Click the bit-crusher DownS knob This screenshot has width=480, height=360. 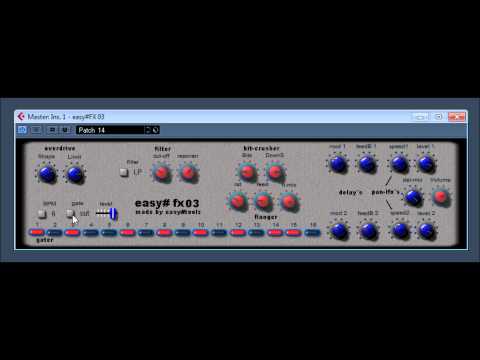(275, 172)
